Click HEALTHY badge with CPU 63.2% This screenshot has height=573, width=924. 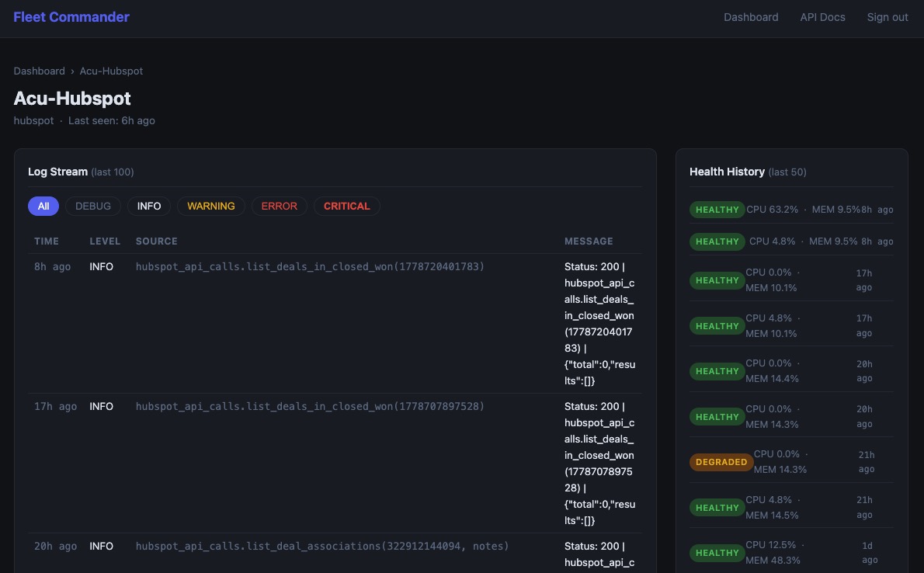[x=717, y=210]
